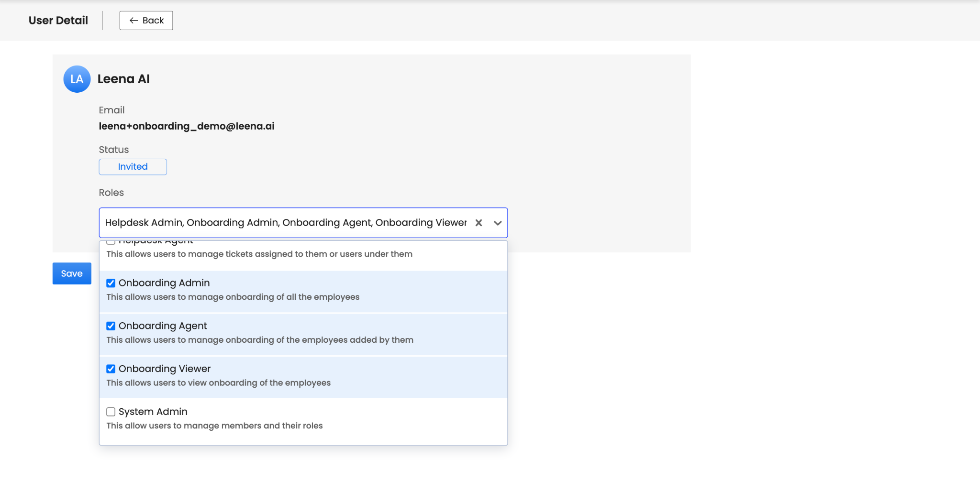Select the Onboarding Viewer option label
The image size is (980, 501).
click(x=165, y=369)
